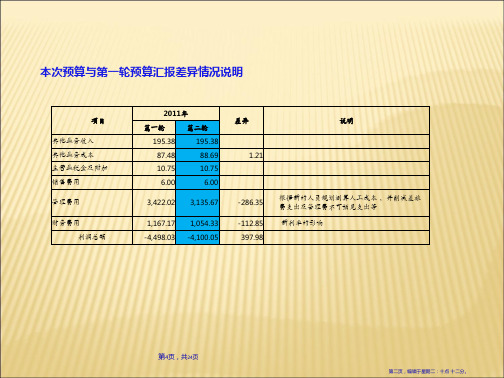The height and width of the screenshot is (378, 504).
Task: Click the blue cell showing 88.69
Action: point(197,155)
